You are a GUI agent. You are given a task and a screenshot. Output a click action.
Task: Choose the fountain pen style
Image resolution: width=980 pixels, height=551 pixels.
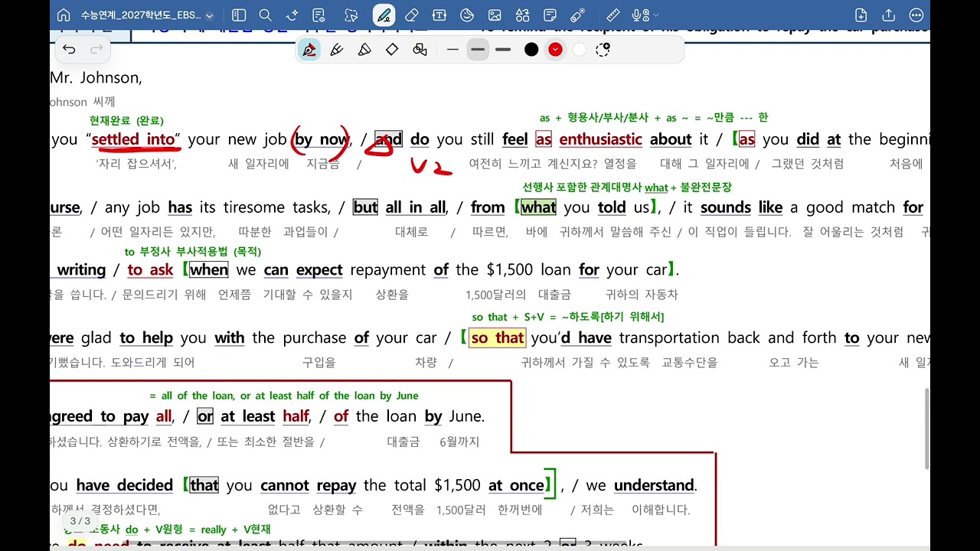point(309,50)
